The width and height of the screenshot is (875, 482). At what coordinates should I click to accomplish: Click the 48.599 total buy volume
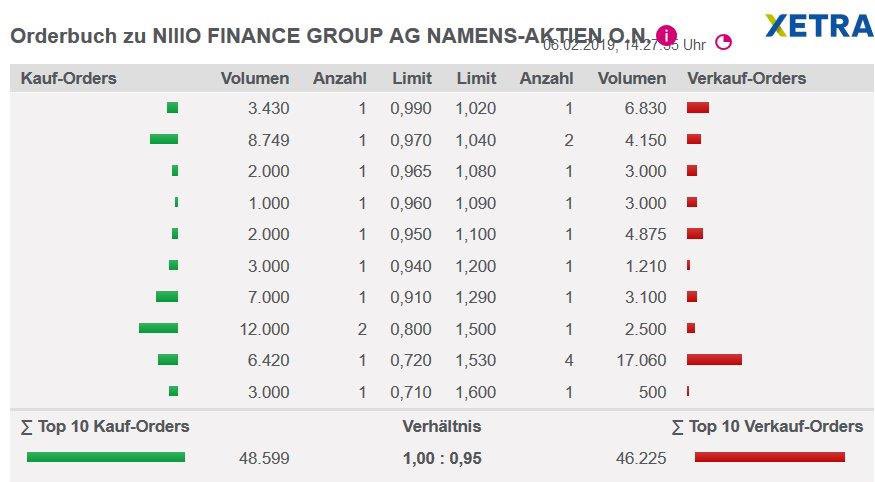[x=264, y=458]
